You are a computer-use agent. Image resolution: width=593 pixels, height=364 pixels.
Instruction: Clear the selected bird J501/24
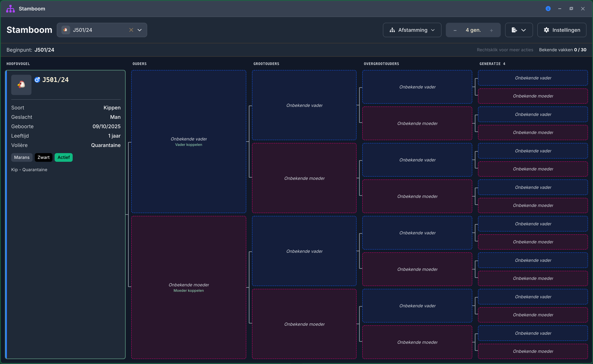[131, 30]
